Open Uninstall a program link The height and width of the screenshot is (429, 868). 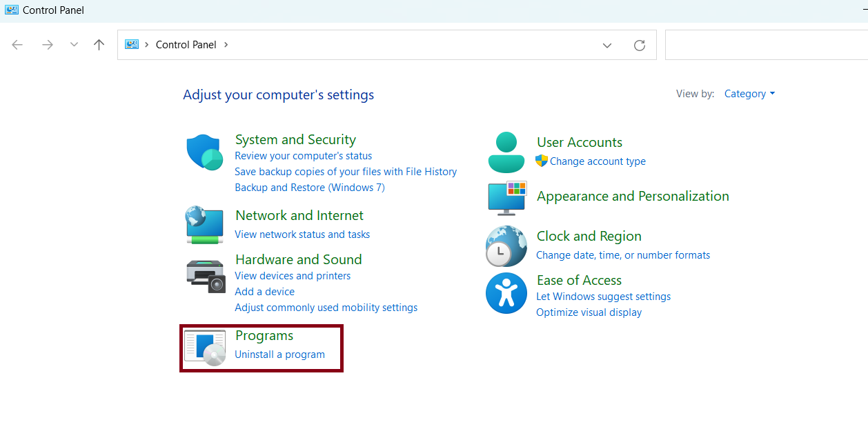(279, 355)
